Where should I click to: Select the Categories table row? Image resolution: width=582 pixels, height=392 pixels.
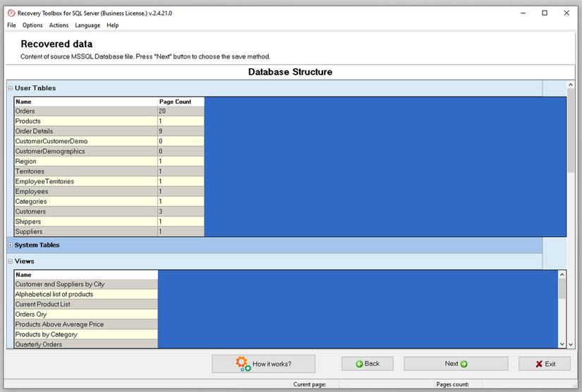click(109, 202)
